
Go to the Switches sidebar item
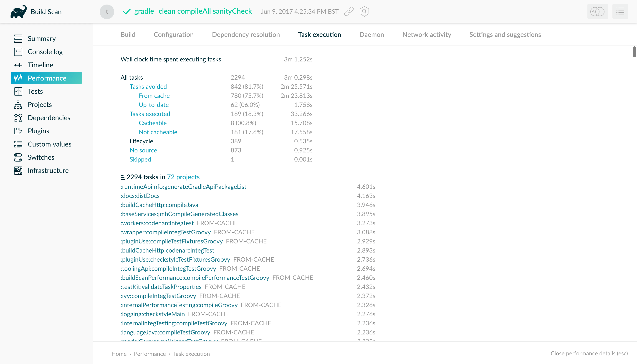tap(41, 157)
